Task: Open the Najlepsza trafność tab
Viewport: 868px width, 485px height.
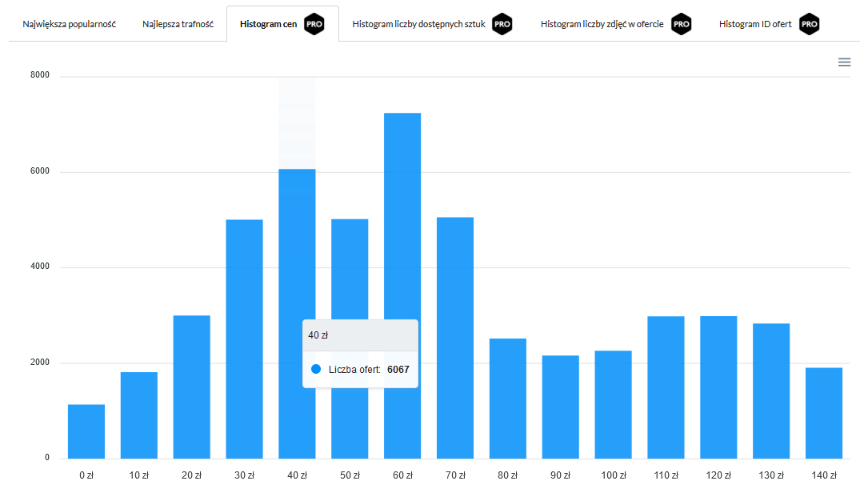Action: pyautogui.click(x=178, y=23)
